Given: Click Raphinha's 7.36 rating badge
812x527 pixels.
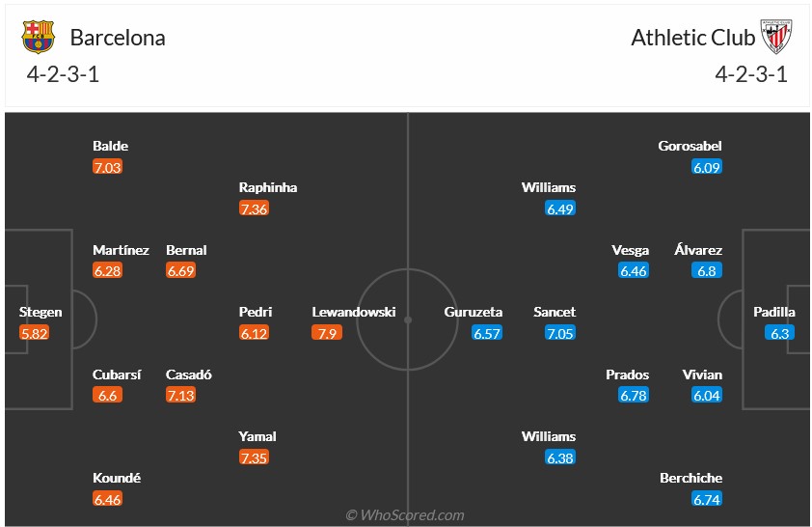Looking at the screenshot, I should pos(254,208).
